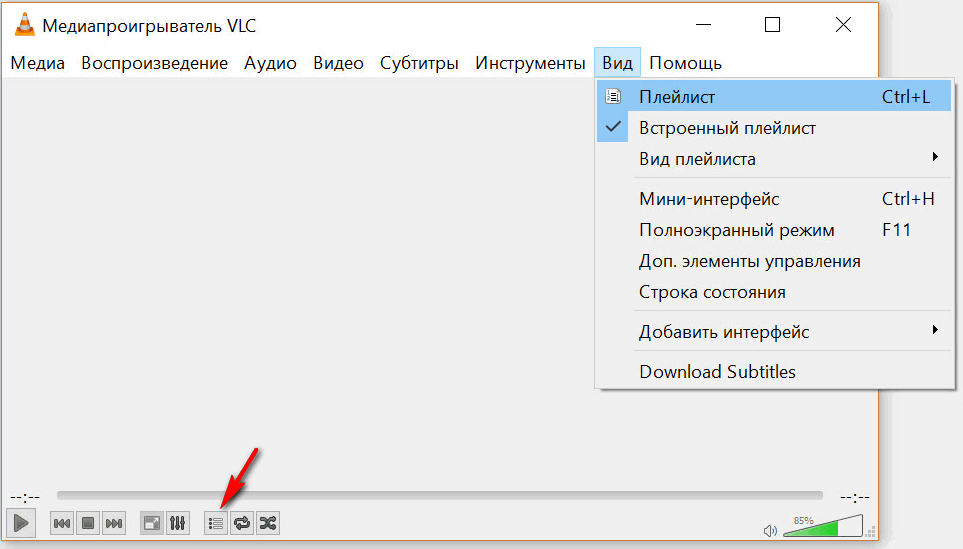Image resolution: width=963 pixels, height=549 pixels.
Task: Open extended settings equalizer icon
Action: (177, 523)
